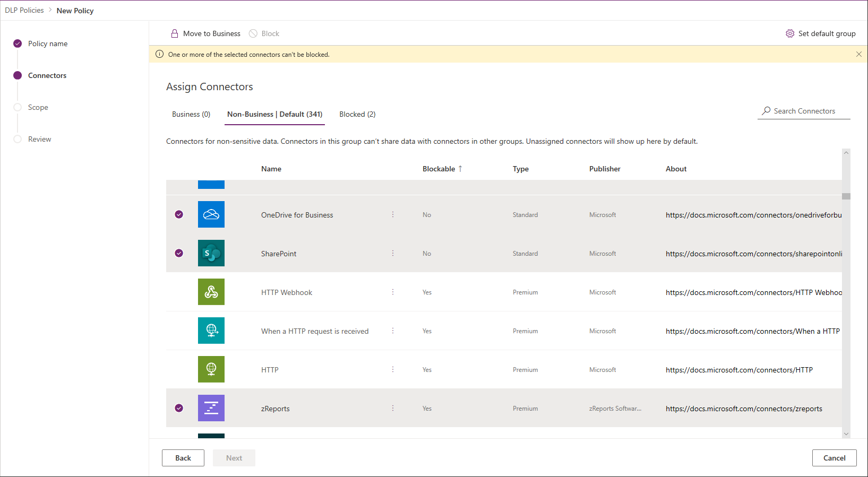Viewport: 868px width, 477px height.
Task: Open more options for SharePoint
Action: tap(393, 253)
